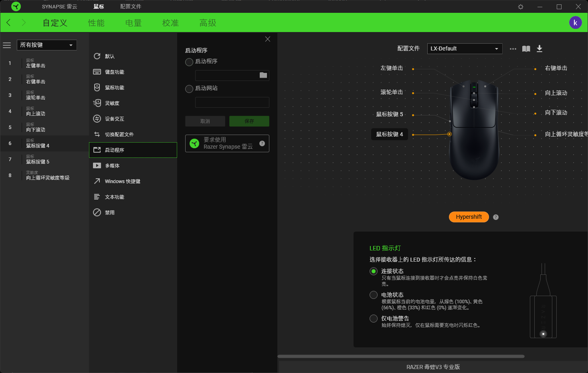This screenshot has height=373, width=588.
Task: Close the 启动程序 panel
Action: (x=268, y=39)
